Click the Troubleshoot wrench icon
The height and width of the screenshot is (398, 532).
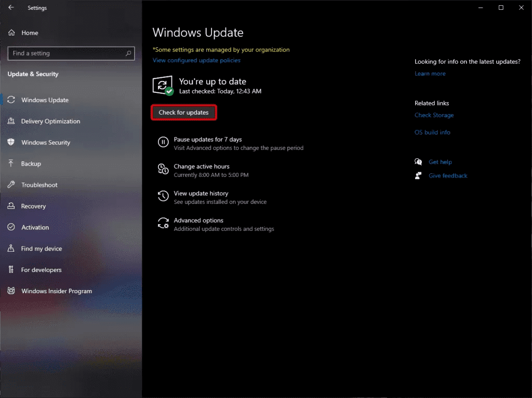[x=11, y=184]
